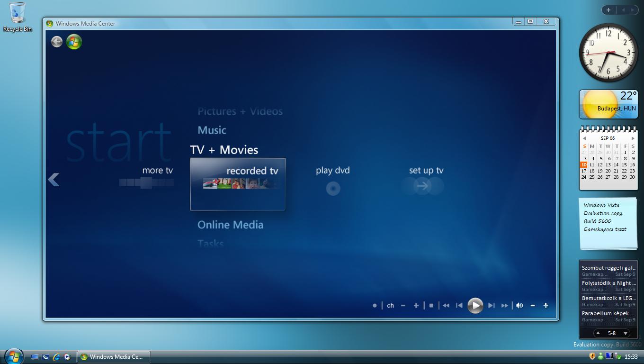Skip back with the previous track icon
The image size is (644, 364).
[x=459, y=306]
